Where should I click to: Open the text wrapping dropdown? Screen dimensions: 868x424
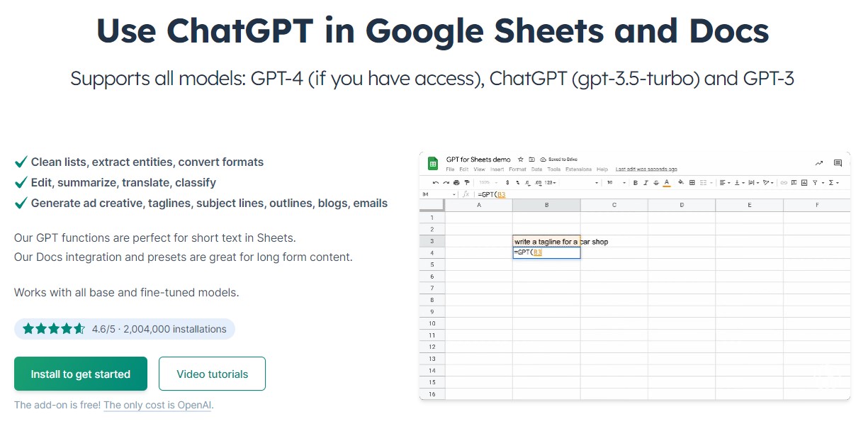tap(754, 183)
